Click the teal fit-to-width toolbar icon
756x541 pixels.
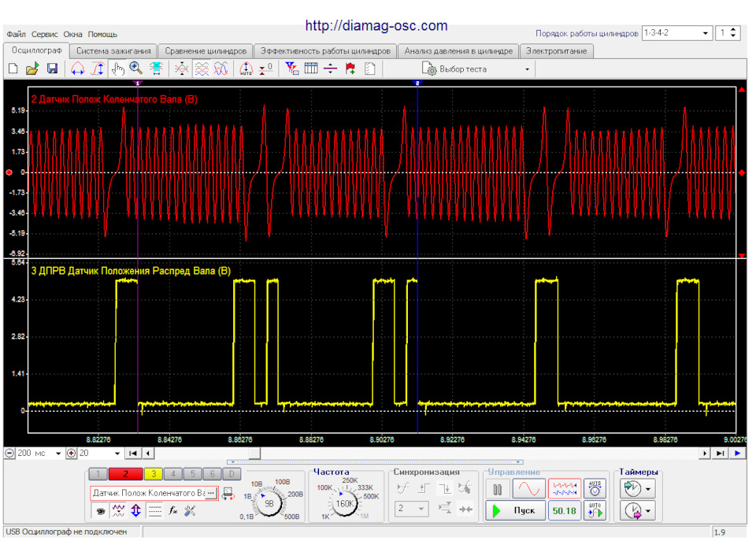(156, 69)
